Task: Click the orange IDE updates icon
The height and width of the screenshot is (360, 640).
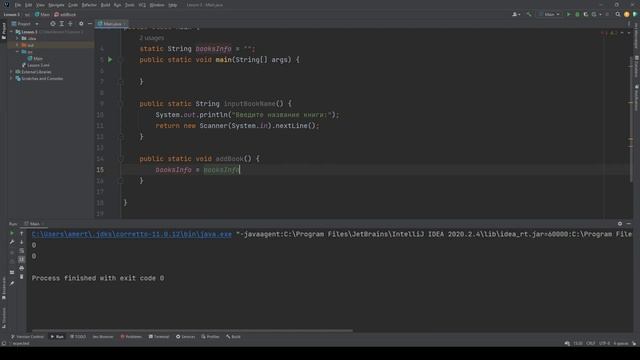Action: (x=627, y=14)
